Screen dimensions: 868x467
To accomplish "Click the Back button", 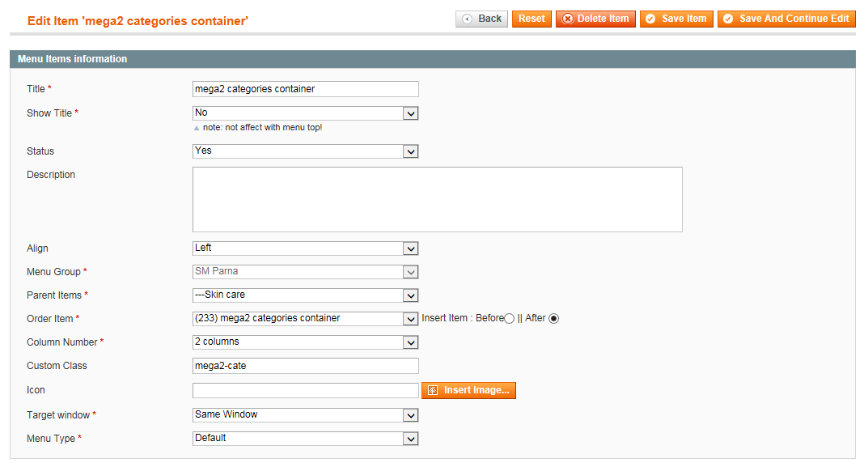I will click(481, 19).
